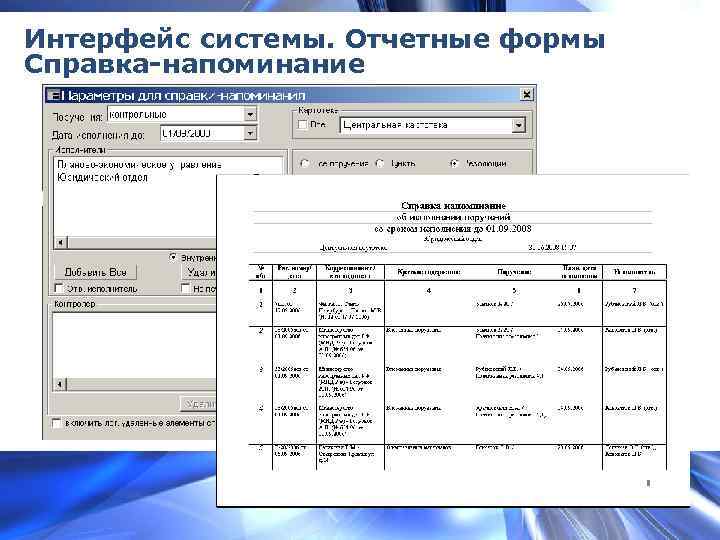
Task: Select the Цикль radio button
Action: tap(380, 163)
